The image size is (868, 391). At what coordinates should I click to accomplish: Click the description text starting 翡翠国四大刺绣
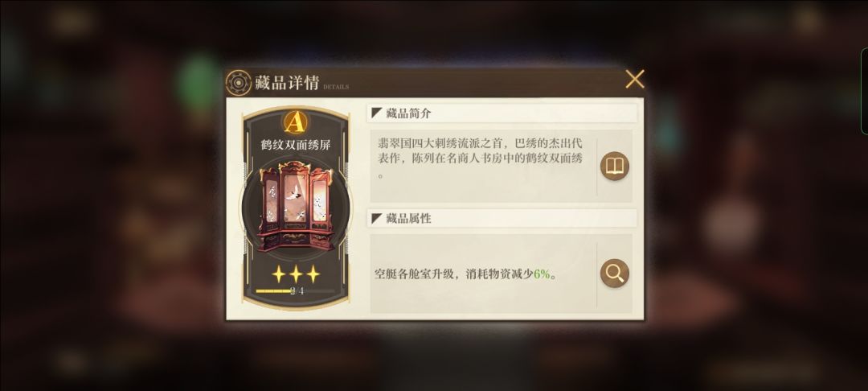[480, 158]
